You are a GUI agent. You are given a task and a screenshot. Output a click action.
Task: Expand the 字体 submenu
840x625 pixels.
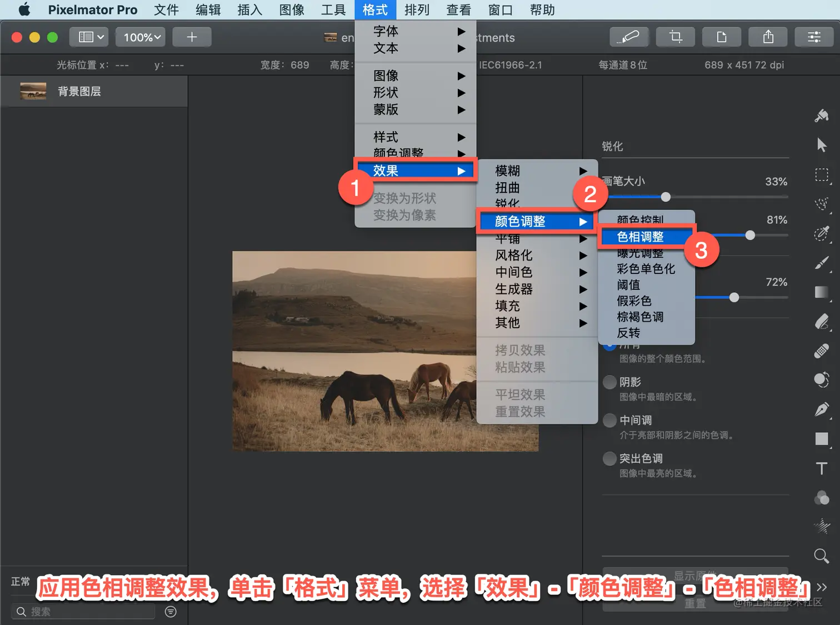click(x=416, y=31)
